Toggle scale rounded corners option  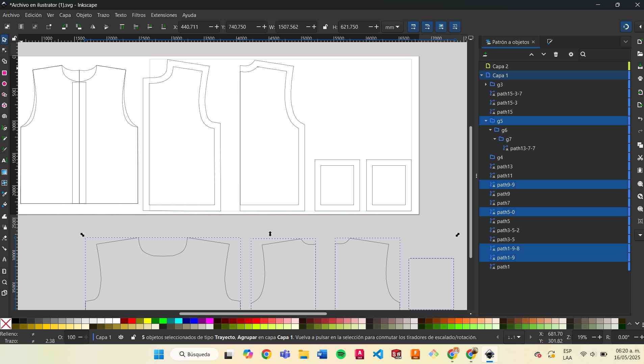427,27
